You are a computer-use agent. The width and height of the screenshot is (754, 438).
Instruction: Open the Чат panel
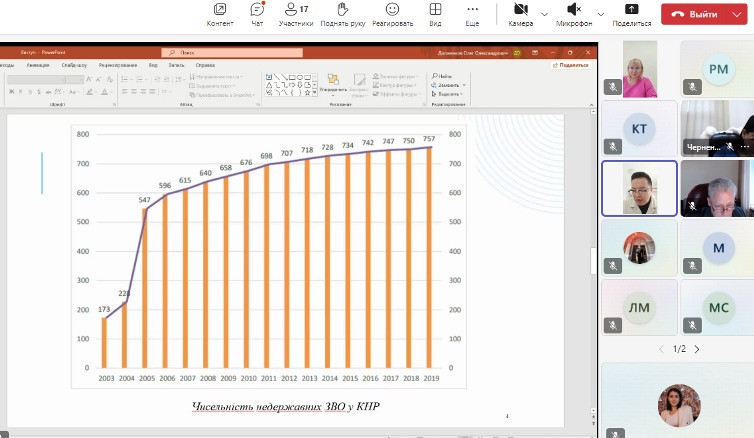[257, 10]
